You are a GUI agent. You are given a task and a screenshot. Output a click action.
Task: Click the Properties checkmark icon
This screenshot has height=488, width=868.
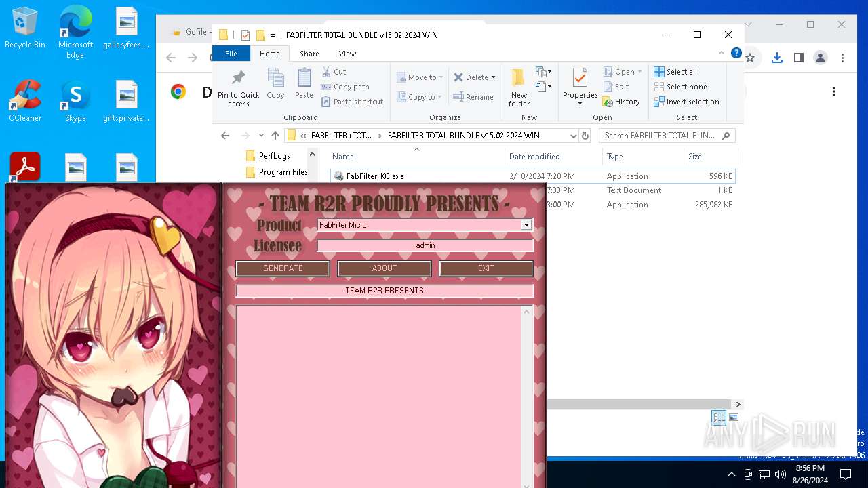580,77
